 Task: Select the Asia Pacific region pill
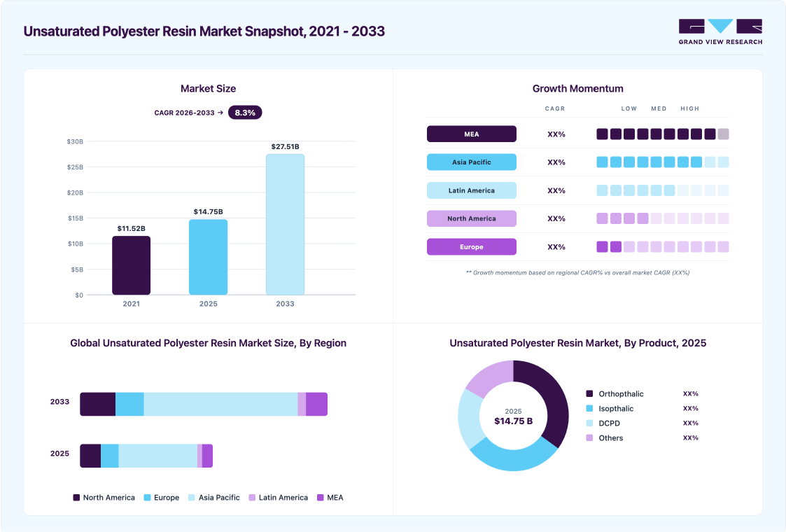point(472,162)
